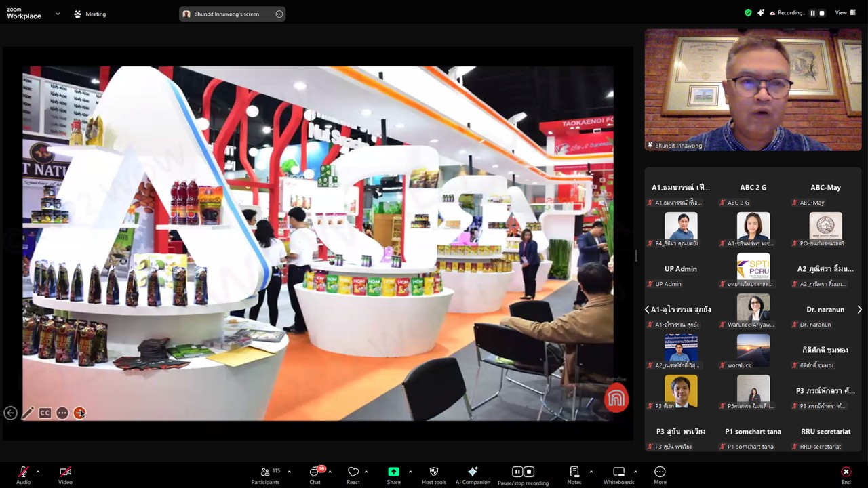Viewport: 868px width, 488px height.
Task: Select the A2_ภูณิศรา participant tile
Action: point(825,270)
